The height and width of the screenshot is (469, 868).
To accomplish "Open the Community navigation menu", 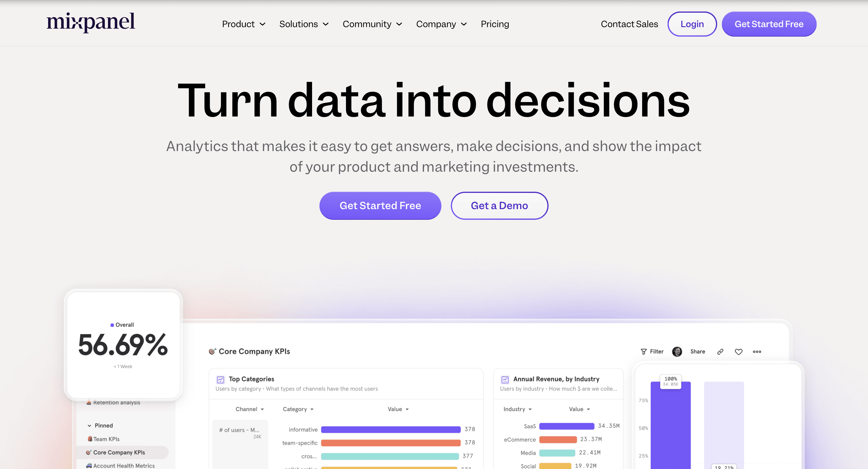I will pyautogui.click(x=372, y=24).
